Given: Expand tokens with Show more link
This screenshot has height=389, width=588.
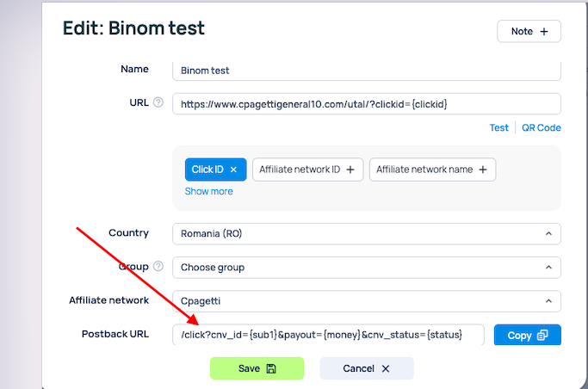Looking at the screenshot, I should point(208,191).
